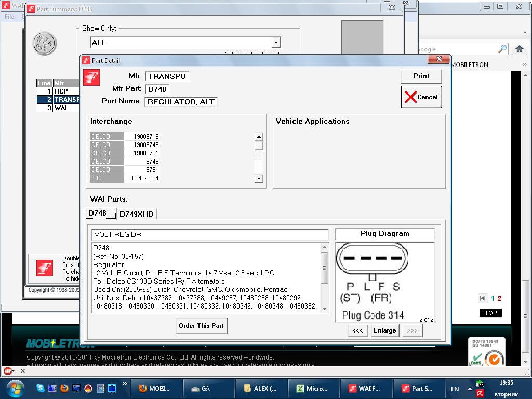
Task: Click the monitor quick launch icon
Action: pyautogui.click(x=76, y=388)
